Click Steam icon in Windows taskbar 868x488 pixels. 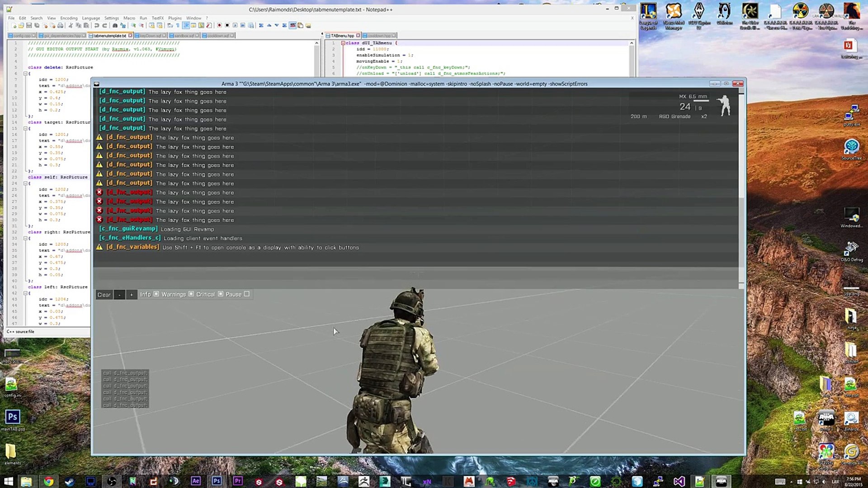tap(69, 481)
